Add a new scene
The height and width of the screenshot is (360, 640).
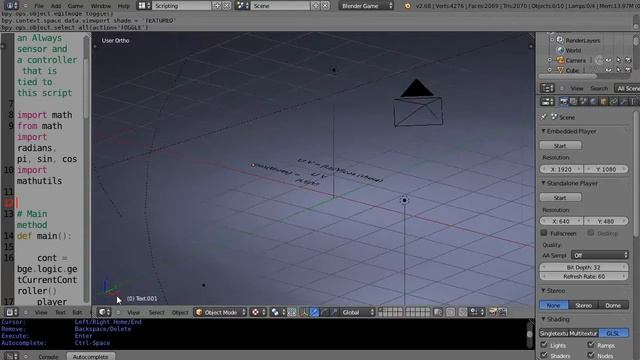pyautogui.click(x=316, y=6)
